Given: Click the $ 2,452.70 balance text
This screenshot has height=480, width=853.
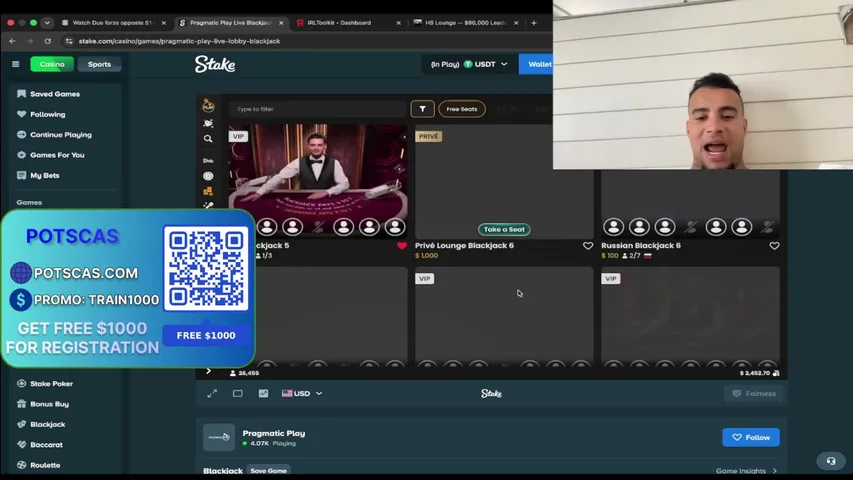Looking at the screenshot, I should click(x=755, y=373).
